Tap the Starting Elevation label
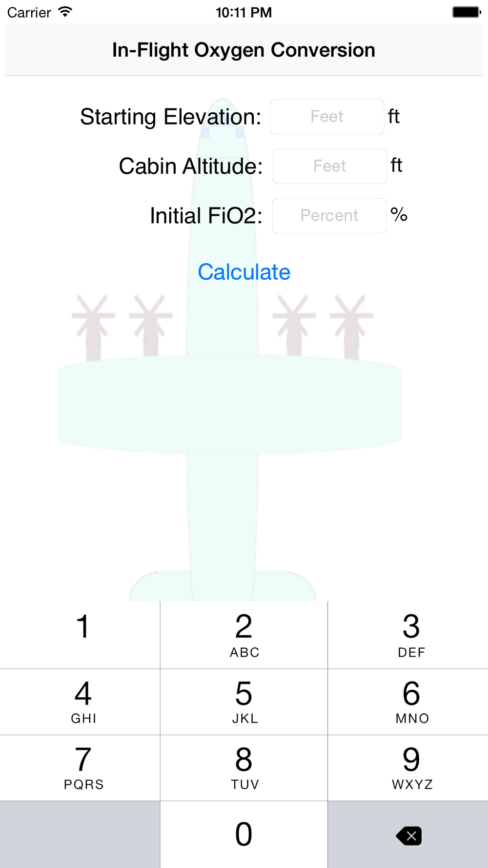The width and height of the screenshot is (488, 868). (171, 117)
